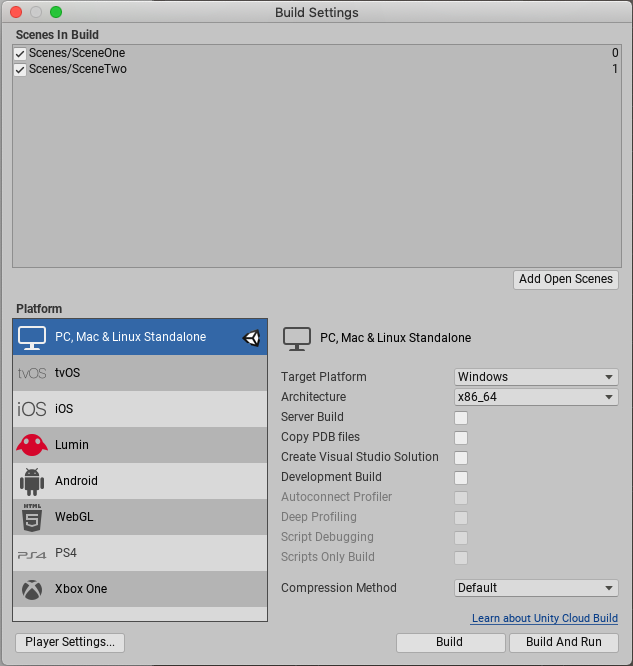The image size is (633, 666).
Task: Click the tvOS platform icon
Action: [32, 373]
